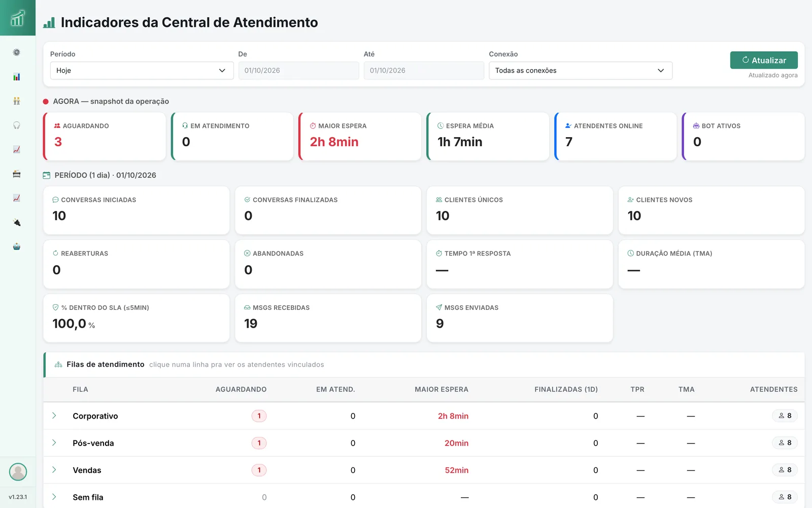The width and height of the screenshot is (812, 508).
Task: Click the version label v1.23.1
Action: click(18, 497)
